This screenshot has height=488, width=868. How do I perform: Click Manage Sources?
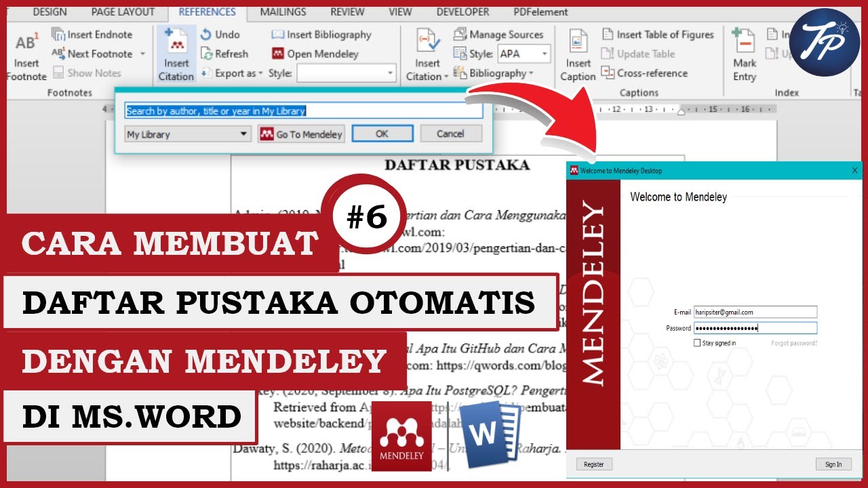pos(498,35)
